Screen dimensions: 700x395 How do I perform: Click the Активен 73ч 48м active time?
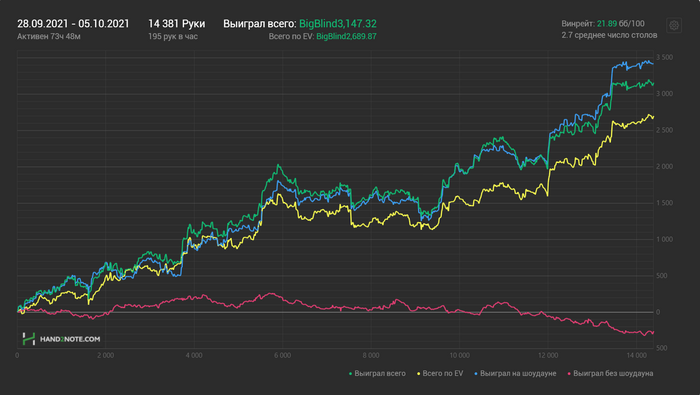(x=49, y=37)
